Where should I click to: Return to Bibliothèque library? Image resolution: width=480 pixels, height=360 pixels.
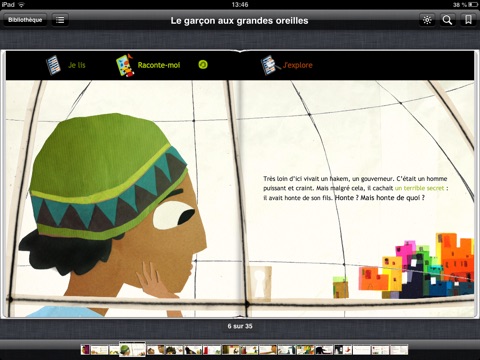pyautogui.click(x=25, y=20)
